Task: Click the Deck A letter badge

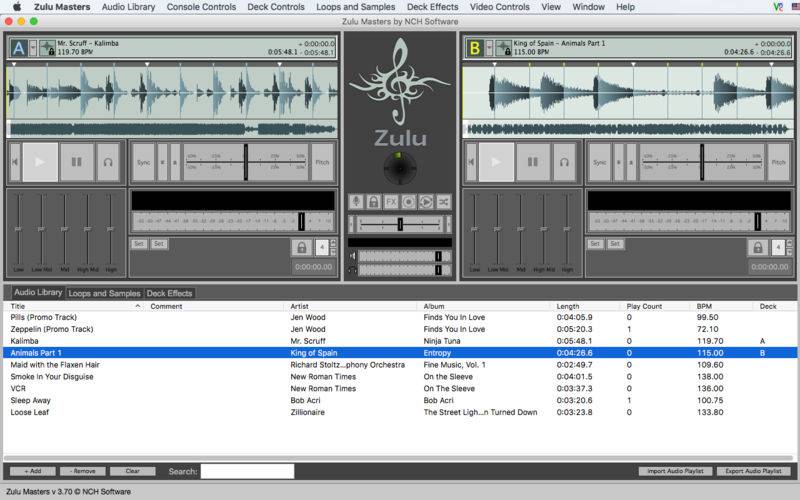Action: point(19,48)
